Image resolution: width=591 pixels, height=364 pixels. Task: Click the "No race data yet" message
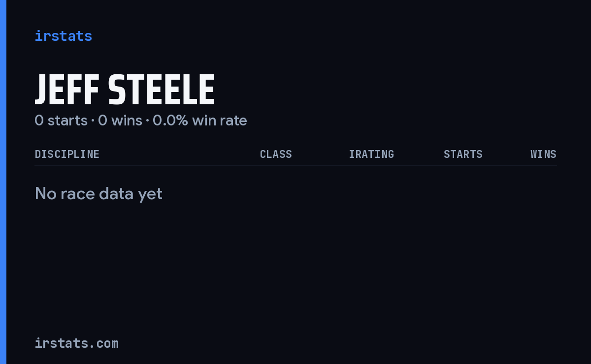click(98, 194)
